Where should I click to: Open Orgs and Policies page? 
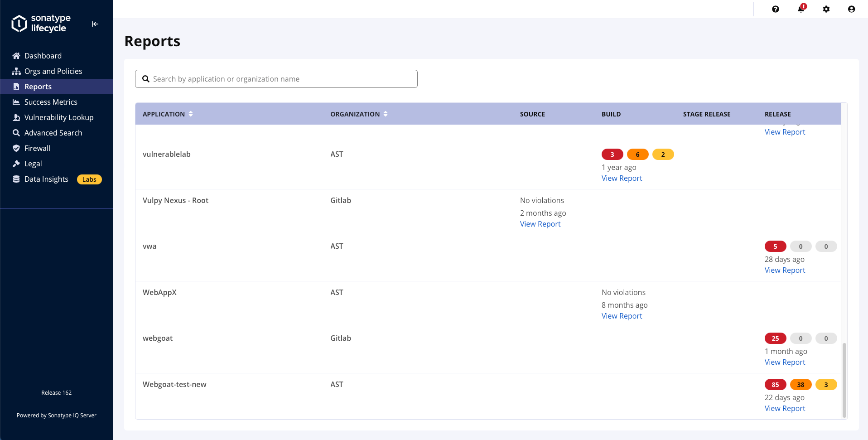coord(53,71)
